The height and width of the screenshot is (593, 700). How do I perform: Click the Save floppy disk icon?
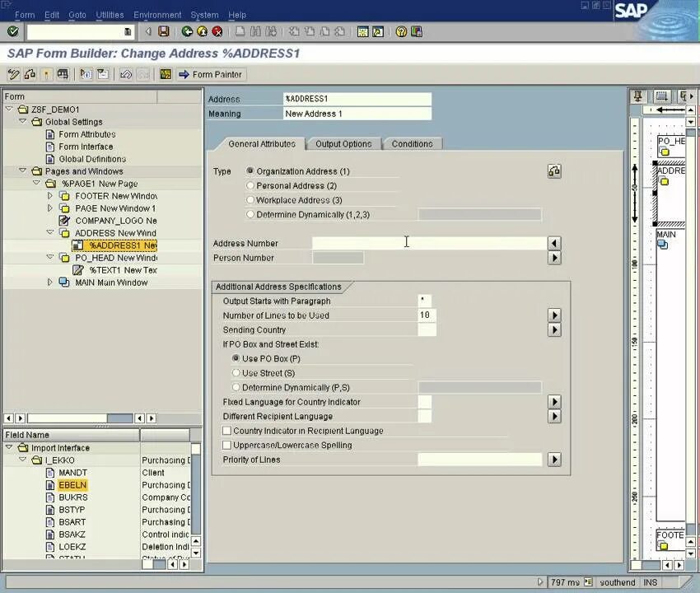tap(164, 31)
